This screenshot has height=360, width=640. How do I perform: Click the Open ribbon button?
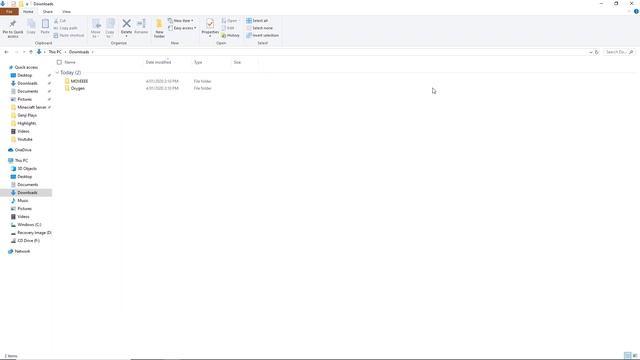pos(230,20)
